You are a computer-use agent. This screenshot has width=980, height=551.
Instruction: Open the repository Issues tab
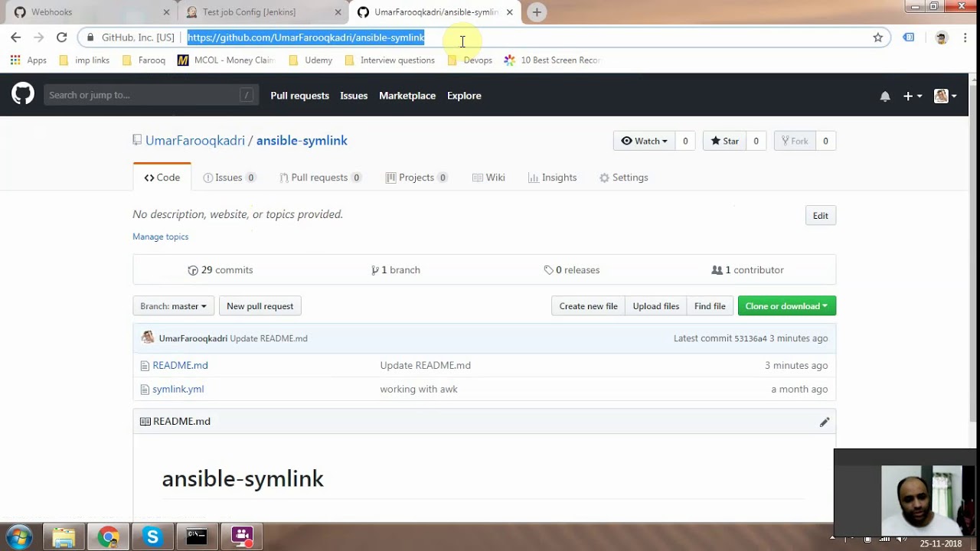click(x=229, y=178)
